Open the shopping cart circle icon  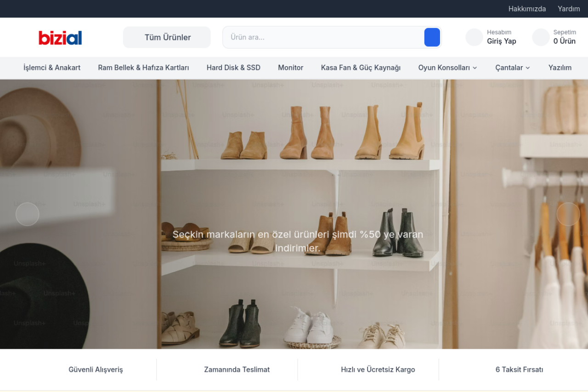[541, 37]
